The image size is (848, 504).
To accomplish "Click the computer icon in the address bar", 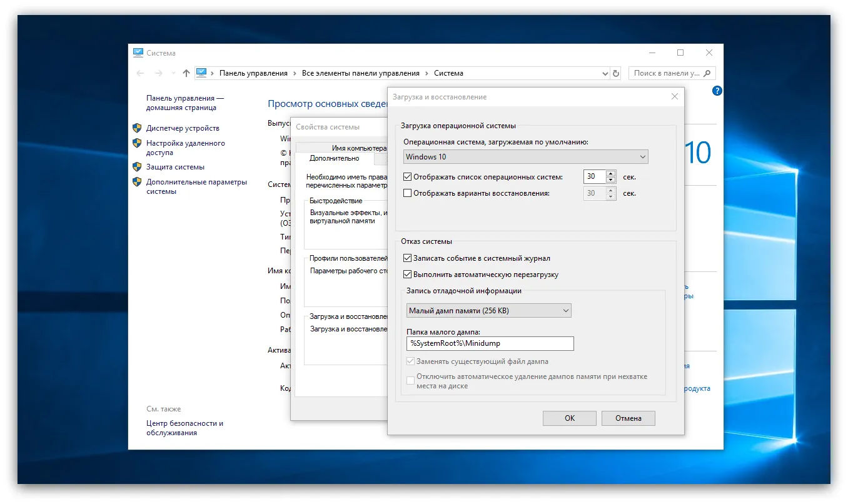I will (201, 73).
